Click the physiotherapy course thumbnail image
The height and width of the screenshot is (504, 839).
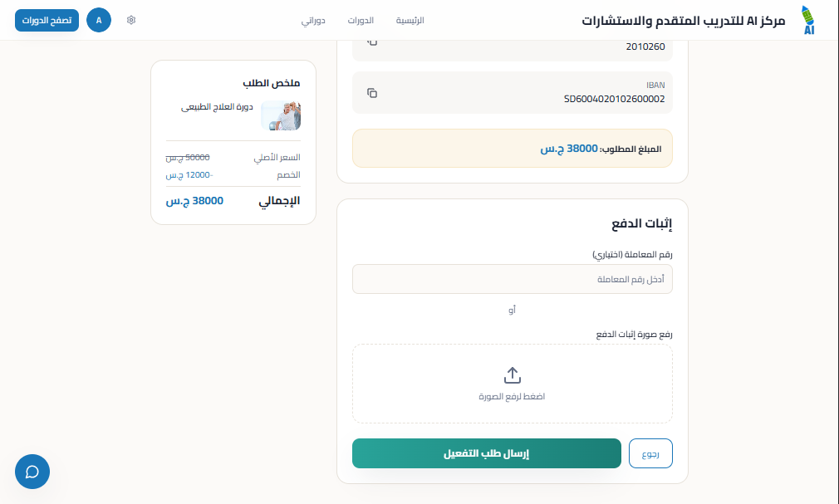coord(281,115)
